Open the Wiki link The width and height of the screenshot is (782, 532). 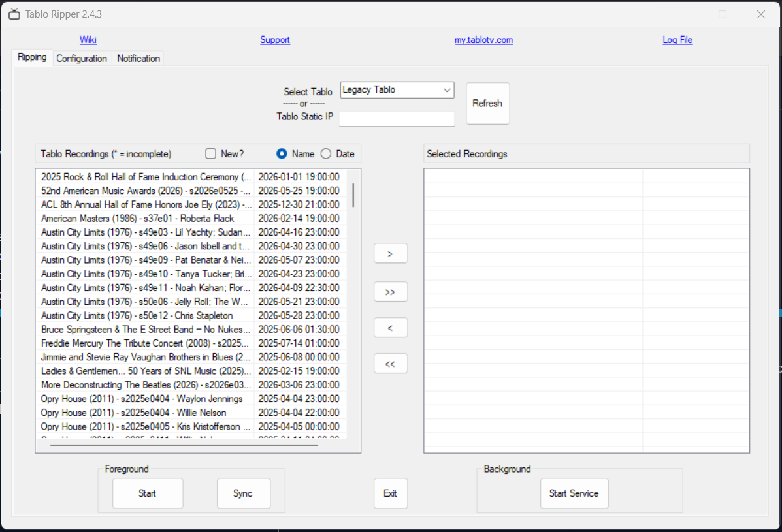tap(88, 40)
